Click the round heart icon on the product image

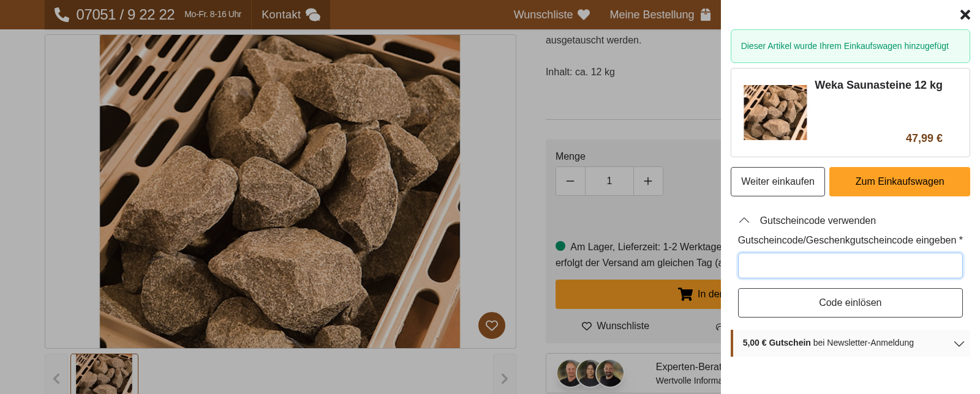(x=492, y=325)
